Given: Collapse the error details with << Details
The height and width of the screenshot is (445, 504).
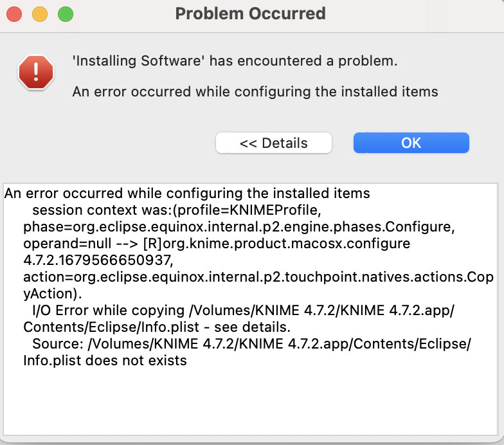Looking at the screenshot, I should tap(274, 143).
